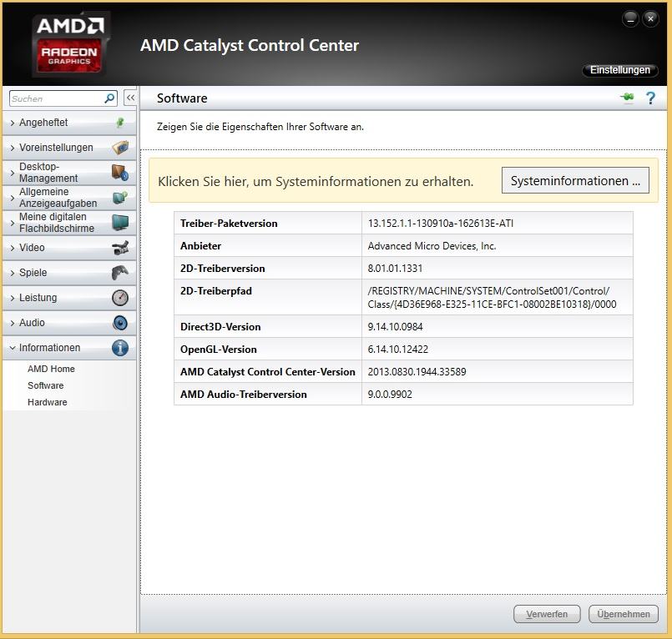The height and width of the screenshot is (639, 672).
Task: Click AMD Catalyst Control Center-Version label
Action: (x=268, y=372)
